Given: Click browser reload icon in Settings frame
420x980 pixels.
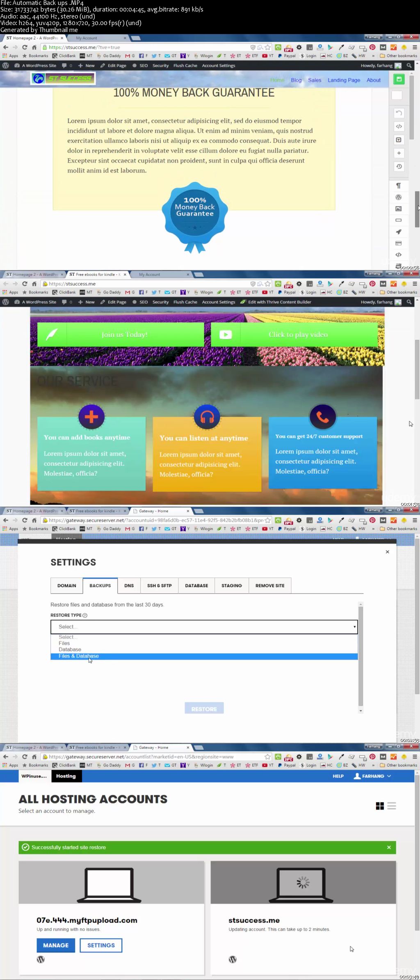Looking at the screenshot, I should [25, 520].
